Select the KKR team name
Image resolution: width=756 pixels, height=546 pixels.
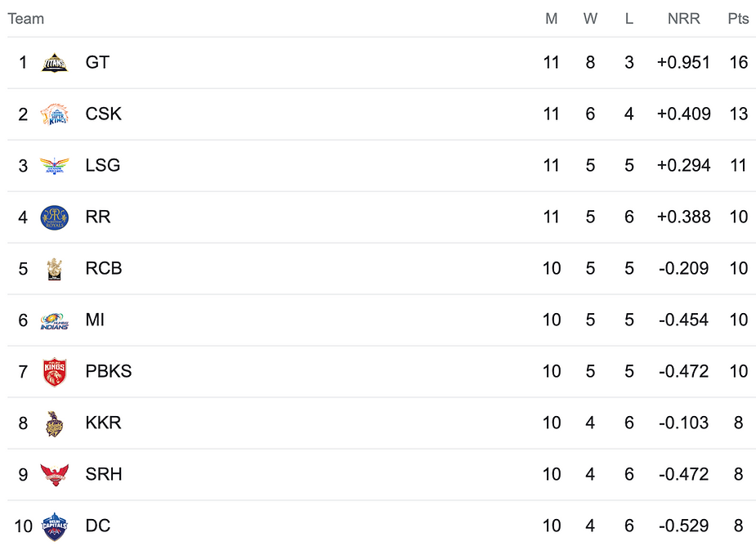coord(103,423)
